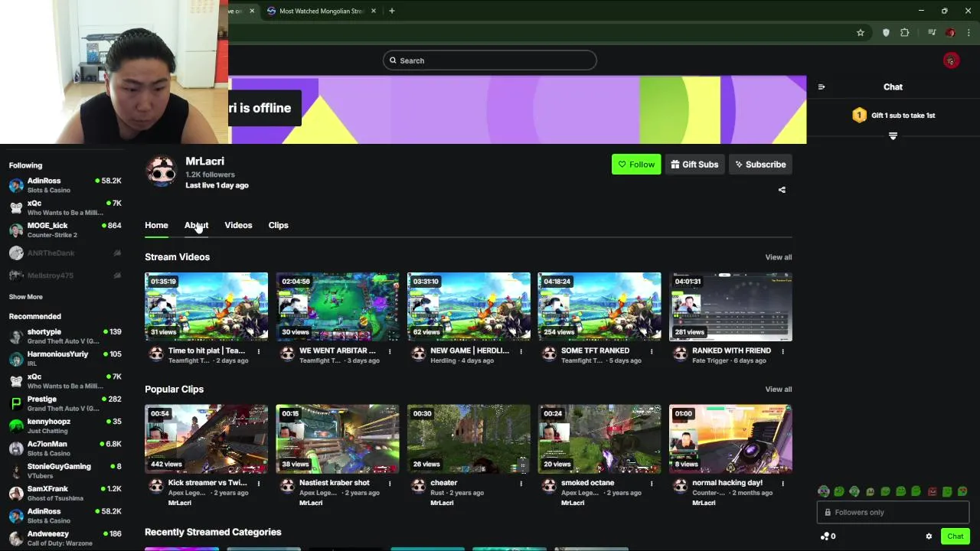Open options for 'Kick streamer vs Twi...' clip

(259, 484)
